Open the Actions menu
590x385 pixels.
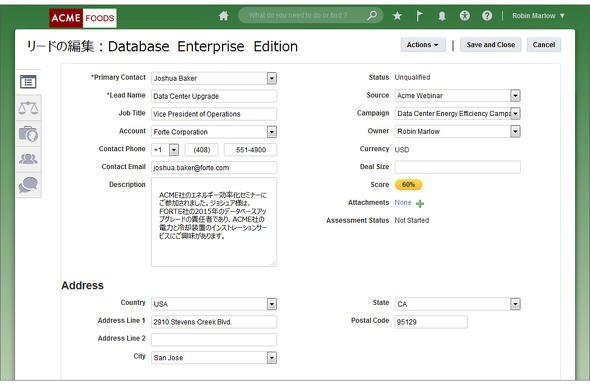coord(423,45)
